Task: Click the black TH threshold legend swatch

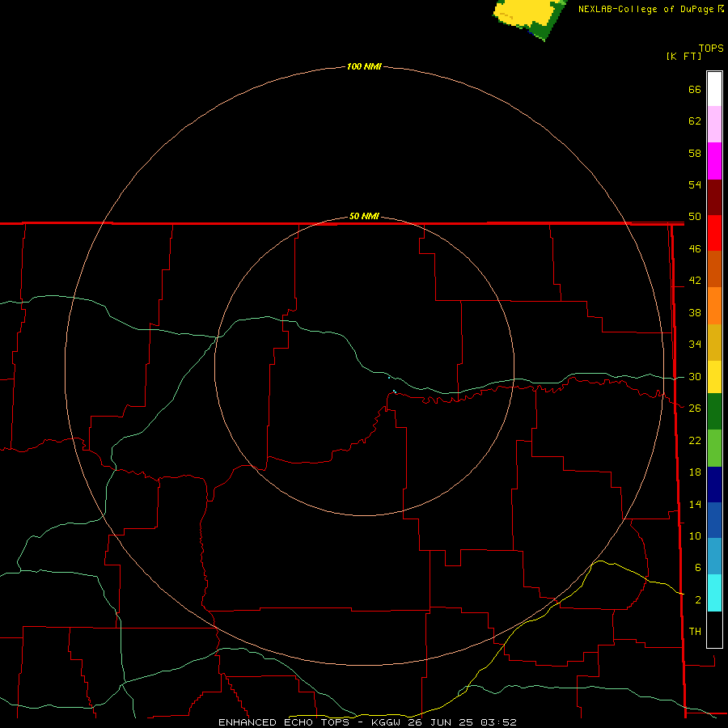Action: coord(714,629)
